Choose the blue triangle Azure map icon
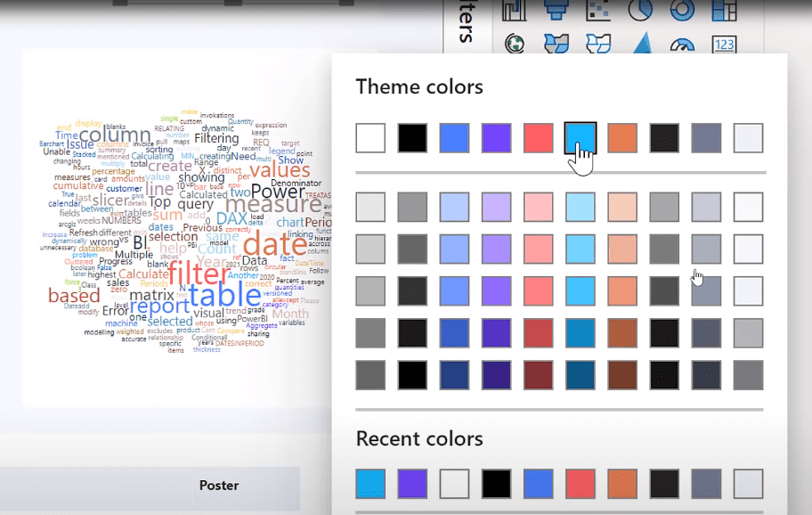 [642, 43]
